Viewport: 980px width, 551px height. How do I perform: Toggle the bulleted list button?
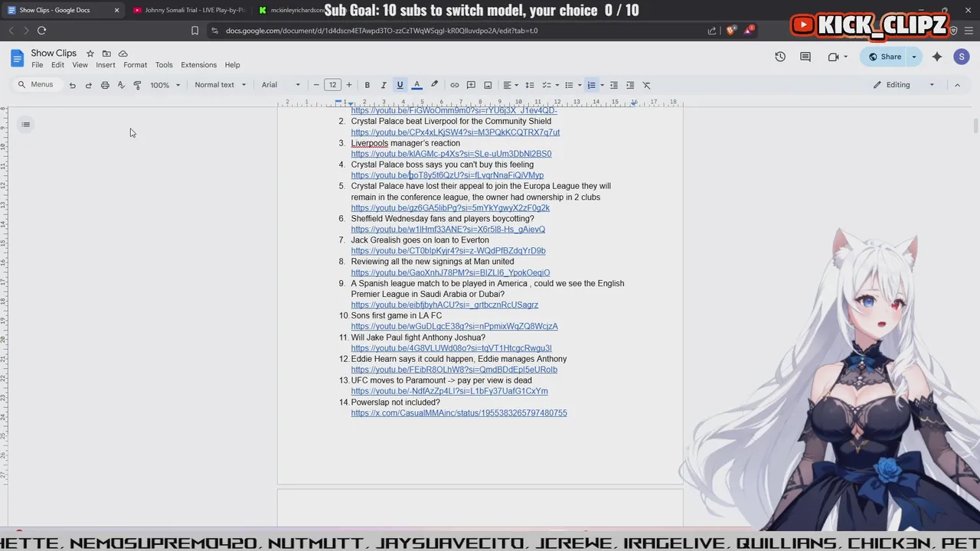(x=569, y=85)
